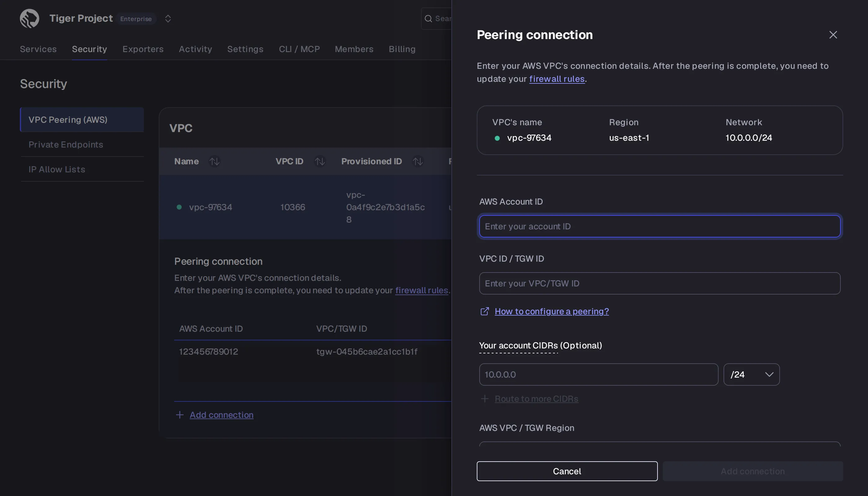The image size is (868, 496).
Task: Go to the Billing tab
Action: [402, 49]
